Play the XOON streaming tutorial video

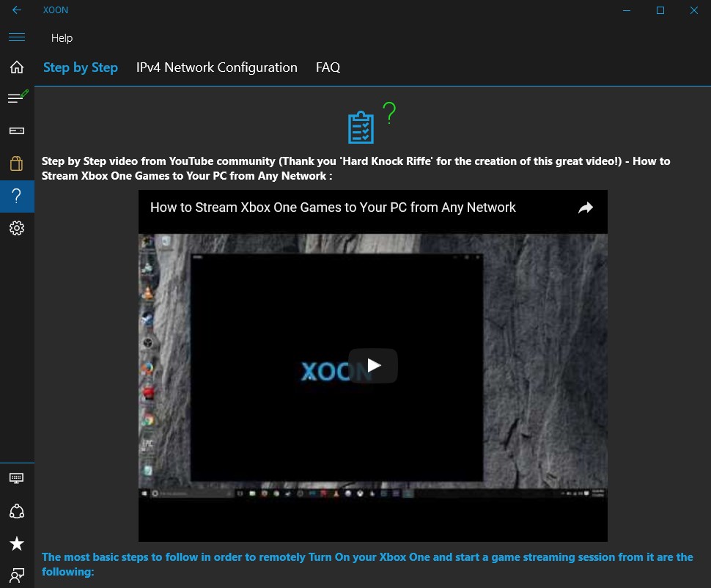(x=373, y=366)
